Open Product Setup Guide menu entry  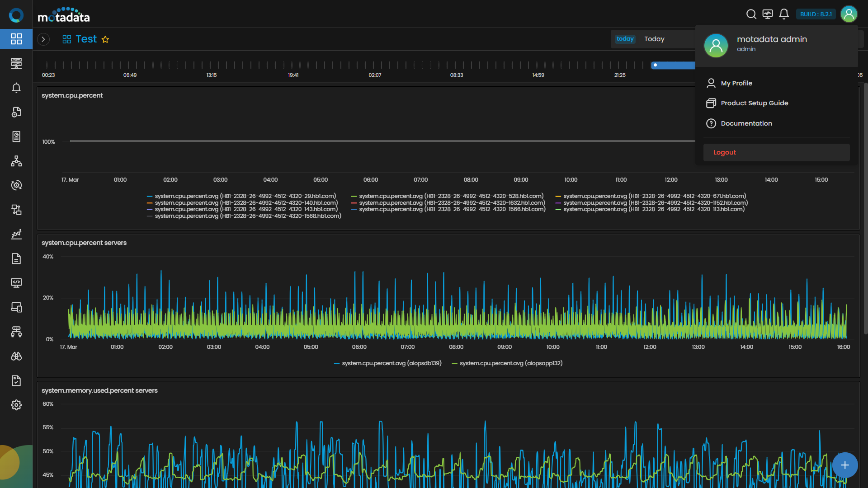pos(754,103)
